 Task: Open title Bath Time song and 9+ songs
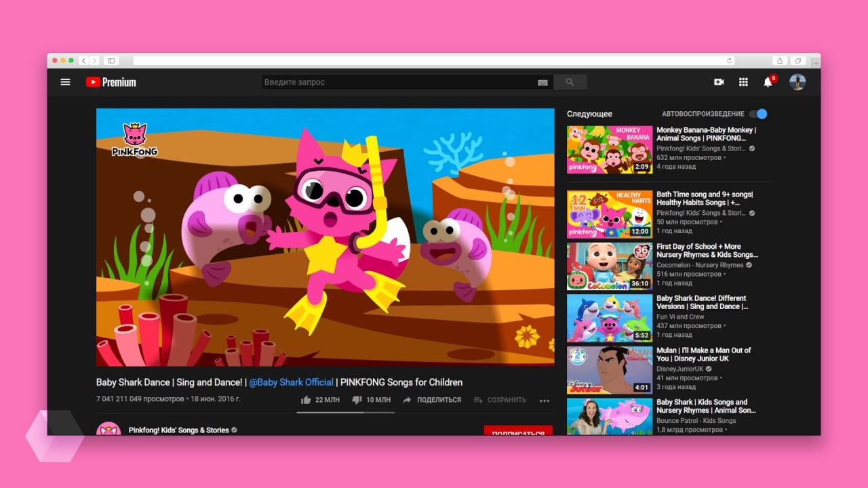click(705, 199)
